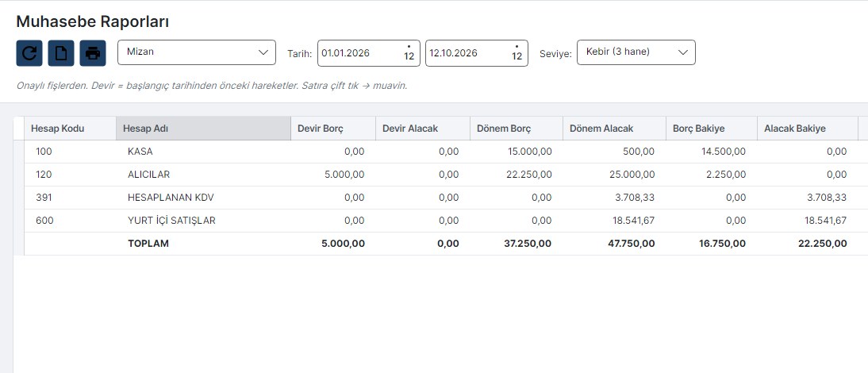Select the 391 HESAPLANAN KDV row

(x=441, y=198)
